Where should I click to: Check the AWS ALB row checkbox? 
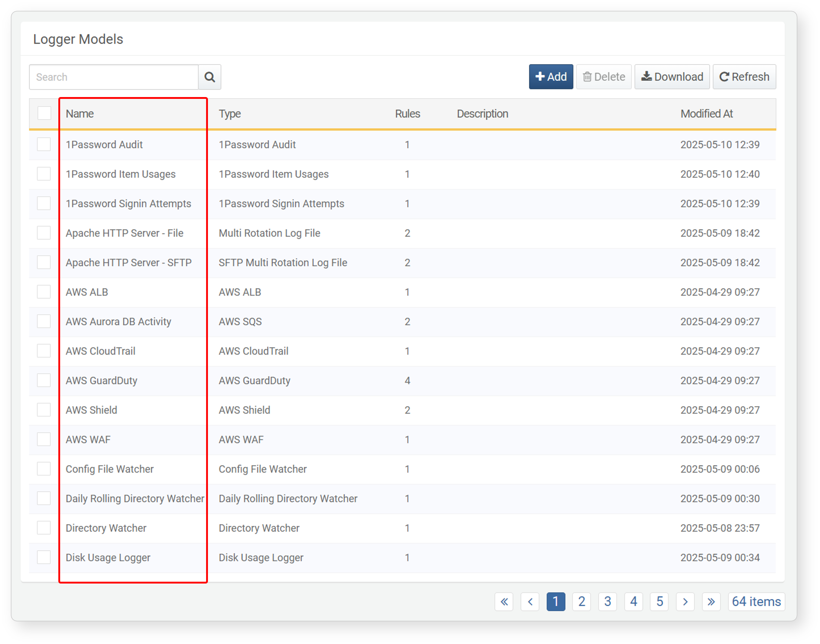point(44,292)
